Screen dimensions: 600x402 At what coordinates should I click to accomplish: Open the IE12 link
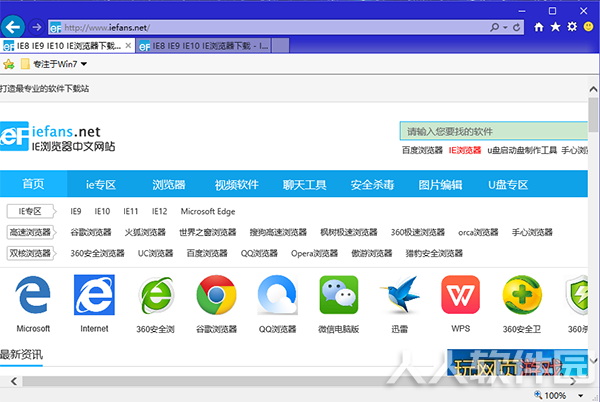pos(159,211)
